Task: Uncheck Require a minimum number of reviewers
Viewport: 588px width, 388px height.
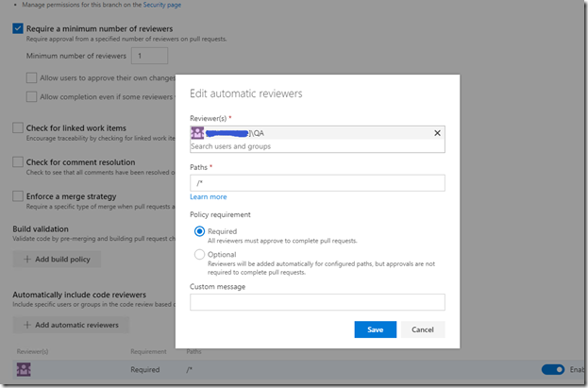Action: 18,28
